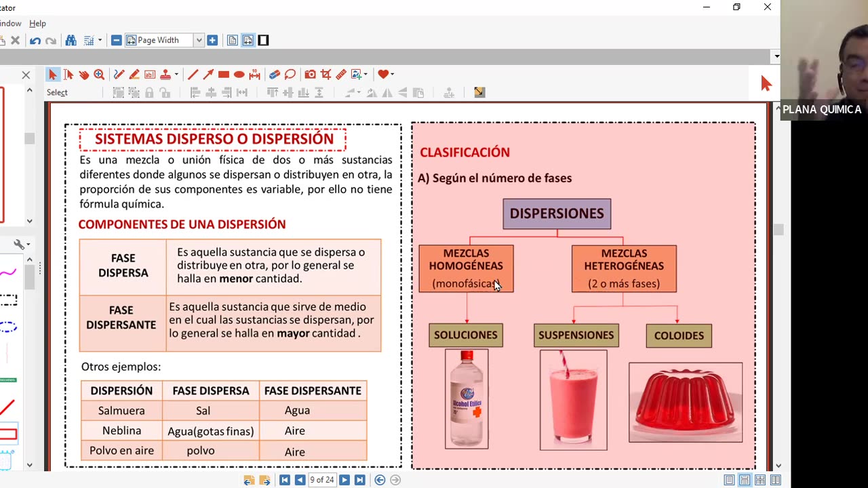Select the red diagonal line style preset
Viewport: 868px width, 488px height.
pos(7,407)
